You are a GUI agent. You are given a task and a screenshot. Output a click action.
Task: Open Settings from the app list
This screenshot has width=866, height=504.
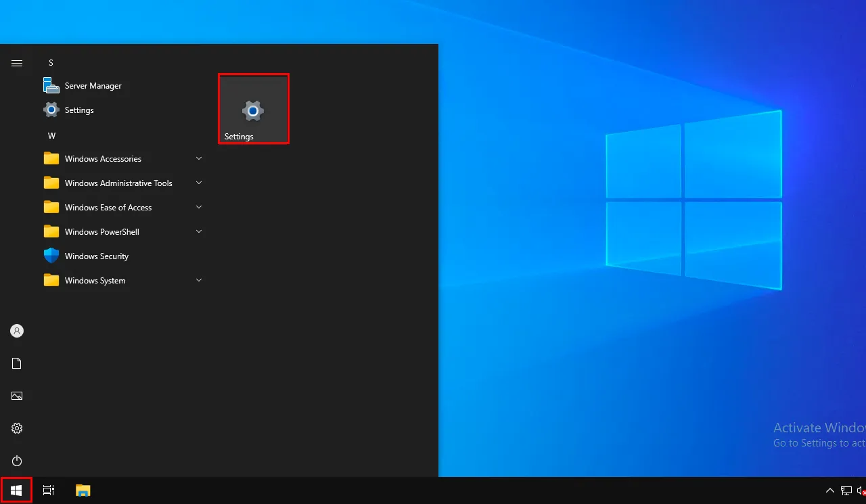(78, 110)
